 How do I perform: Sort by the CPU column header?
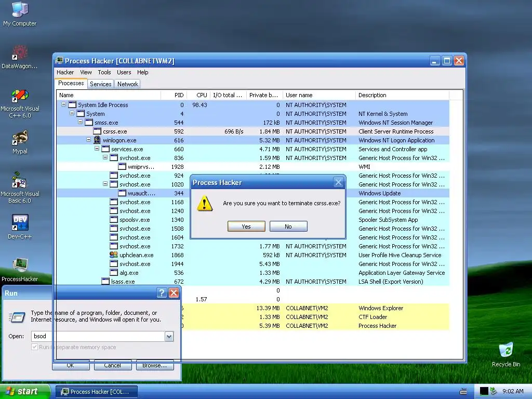[x=198, y=95]
